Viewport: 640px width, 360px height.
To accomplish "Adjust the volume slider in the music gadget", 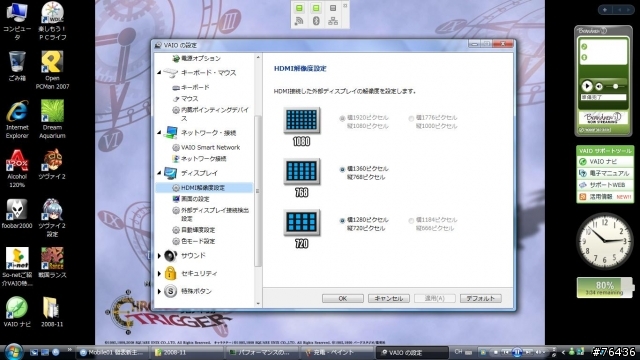I will click(x=616, y=86).
